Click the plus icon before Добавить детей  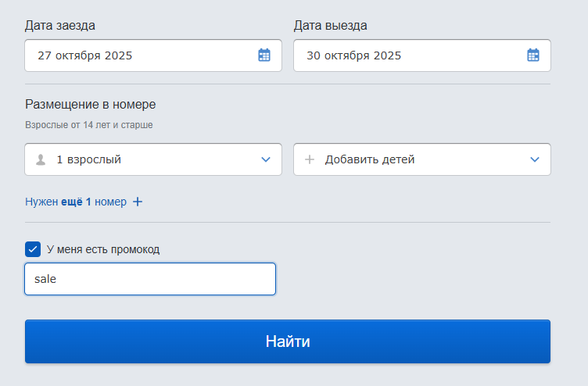pyautogui.click(x=310, y=159)
